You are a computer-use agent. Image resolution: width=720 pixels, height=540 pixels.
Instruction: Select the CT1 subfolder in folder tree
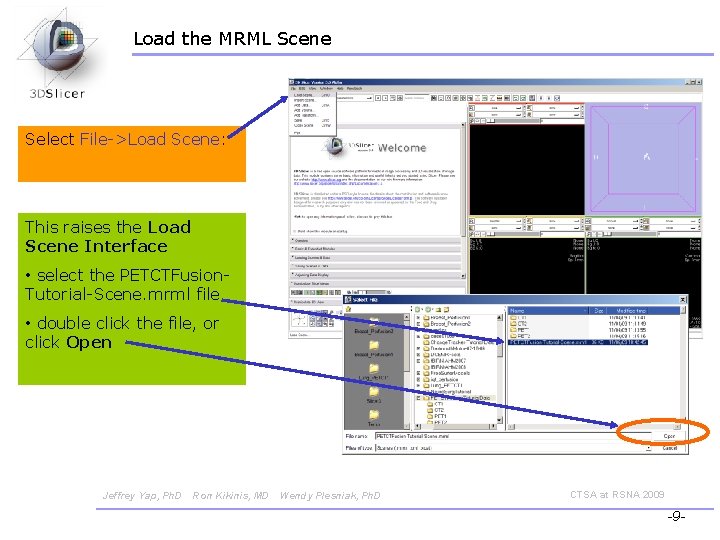(435, 405)
